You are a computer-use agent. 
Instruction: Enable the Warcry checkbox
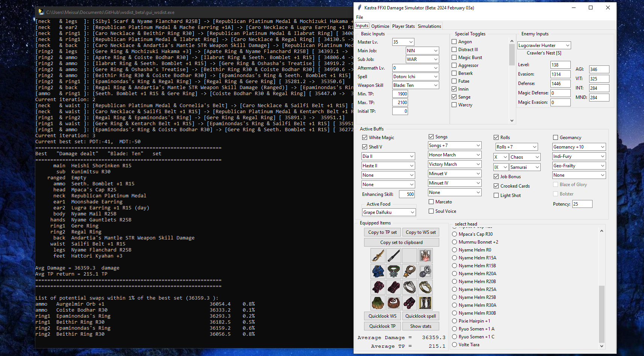[x=454, y=105]
